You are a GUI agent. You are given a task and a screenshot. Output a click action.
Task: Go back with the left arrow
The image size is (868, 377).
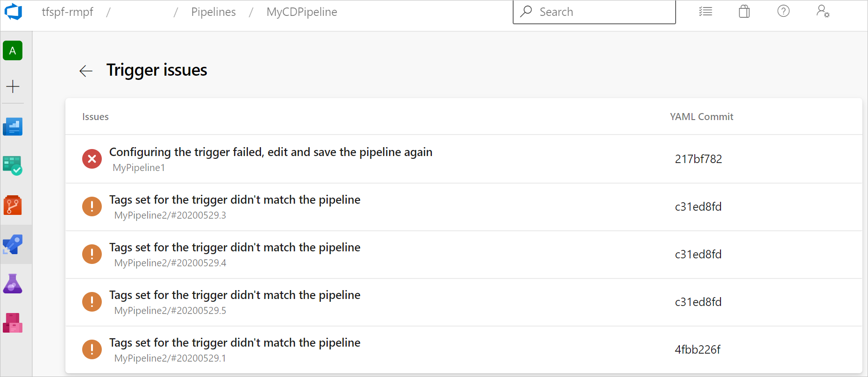[86, 71]
